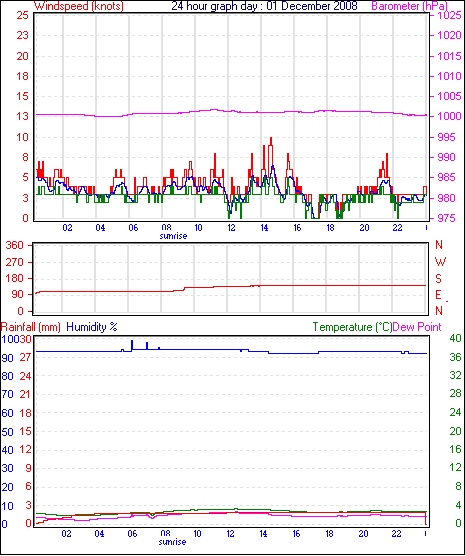This screenshot has width=465, height=556.
Task: Click the Temperature (°C) legend label
Action: (352, 327)
